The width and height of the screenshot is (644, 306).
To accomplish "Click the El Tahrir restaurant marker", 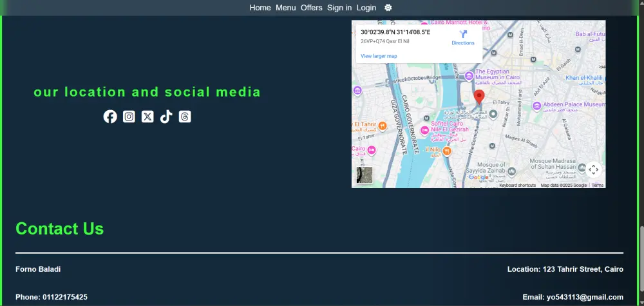I will pyautogui.click(x=383, y=126).
